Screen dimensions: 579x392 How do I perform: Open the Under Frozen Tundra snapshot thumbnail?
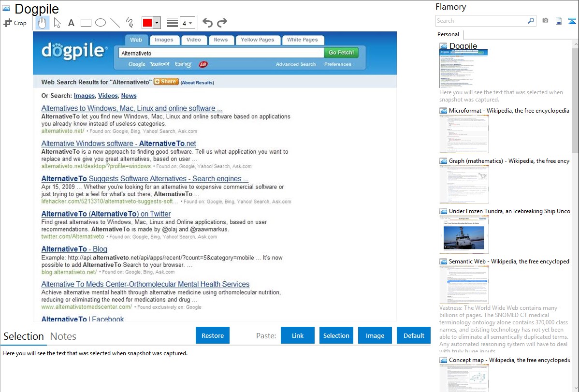(x=464, y=234)
